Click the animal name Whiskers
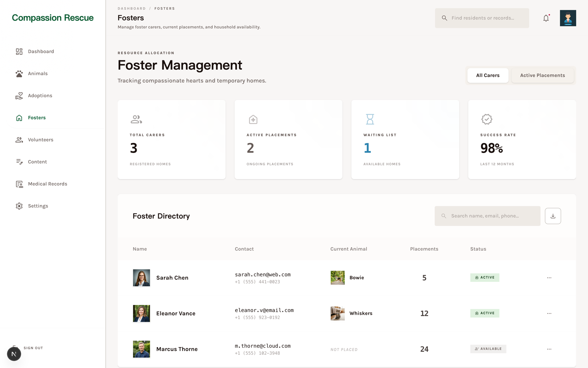Viewport: 588px width, 368px height. [361, 314]
